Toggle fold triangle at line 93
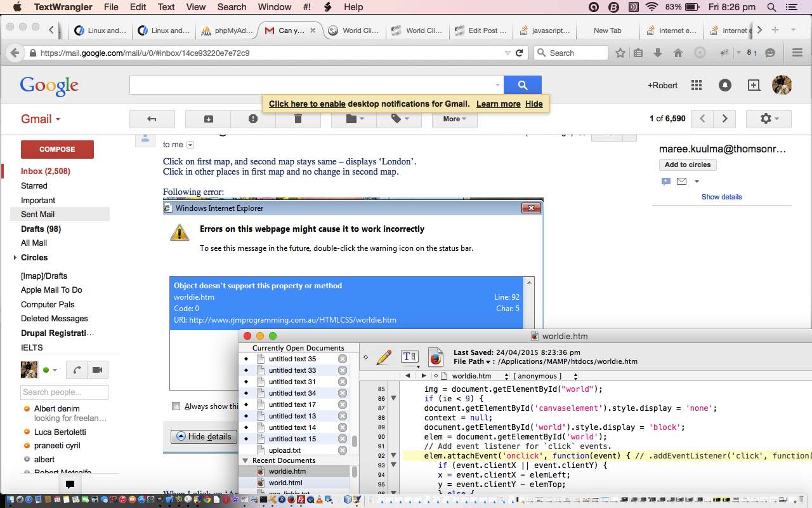This screenshot has width=812, height=508. tap(393, 465)
